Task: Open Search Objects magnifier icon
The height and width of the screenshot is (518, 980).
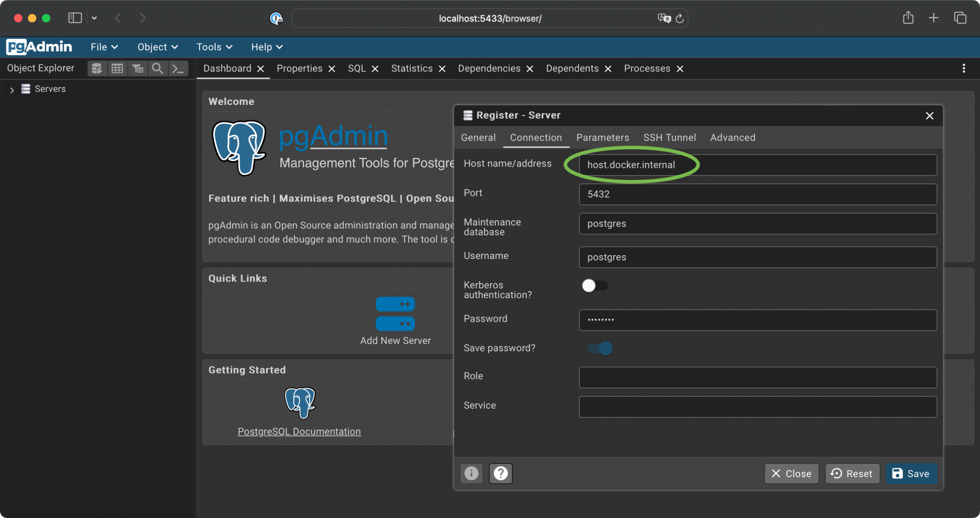Action: [157, 68]
